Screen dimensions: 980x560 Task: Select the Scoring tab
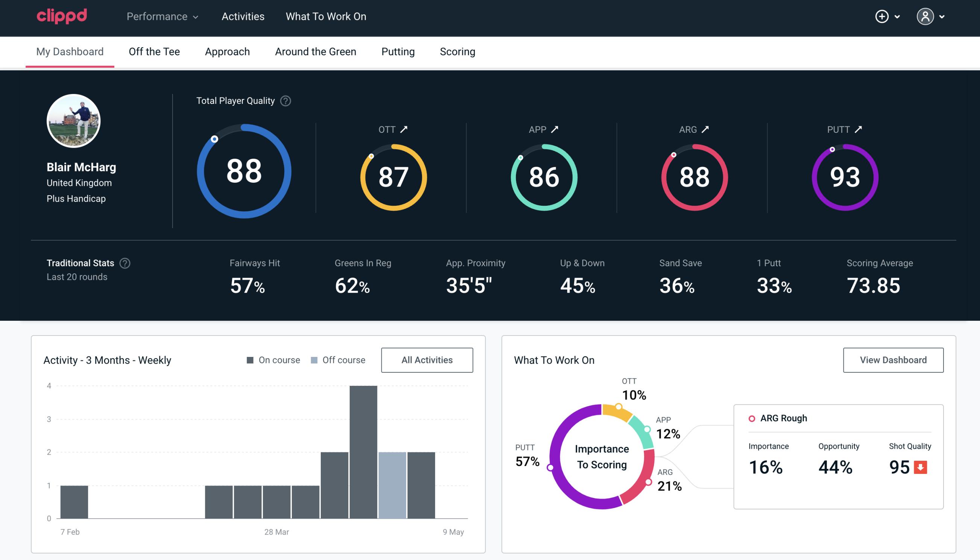click(x=458, y=52)
